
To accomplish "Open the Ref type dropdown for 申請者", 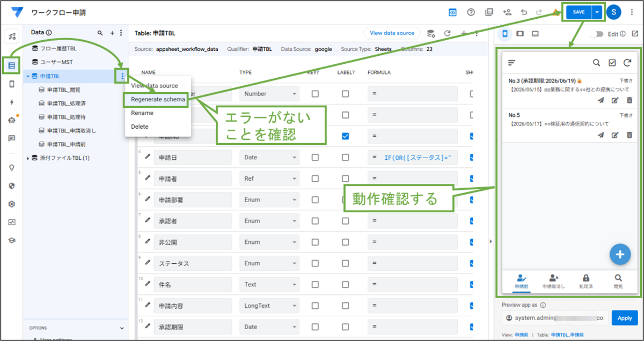I will [x=269, y=179].
